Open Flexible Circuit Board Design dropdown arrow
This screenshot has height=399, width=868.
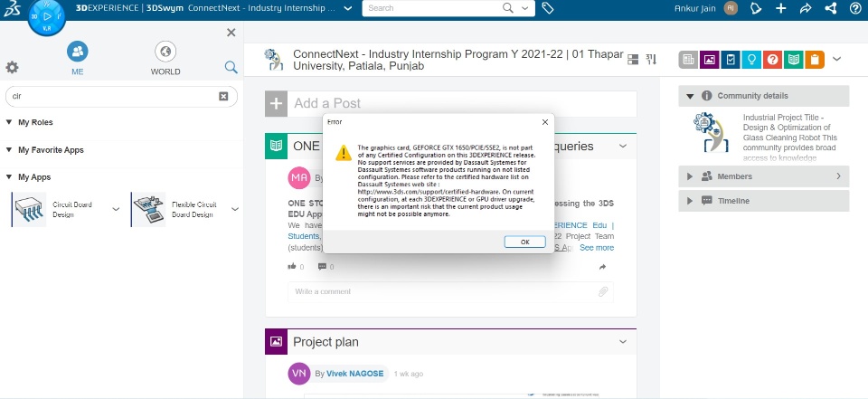point(235,209)
